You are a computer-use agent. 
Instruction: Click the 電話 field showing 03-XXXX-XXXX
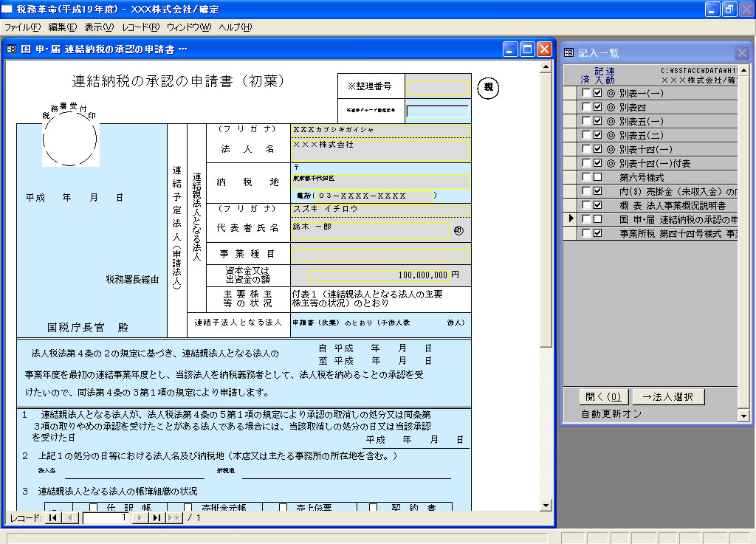coord(375,196)
